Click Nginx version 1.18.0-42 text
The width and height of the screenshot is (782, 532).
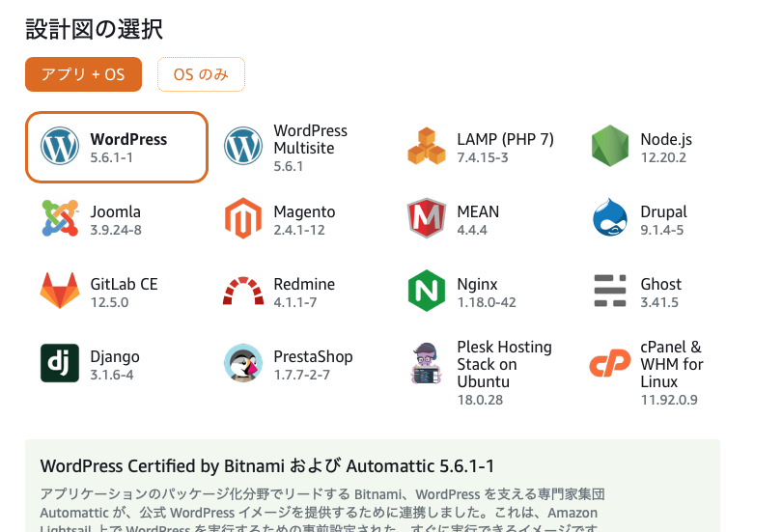[x=487, y=302]
